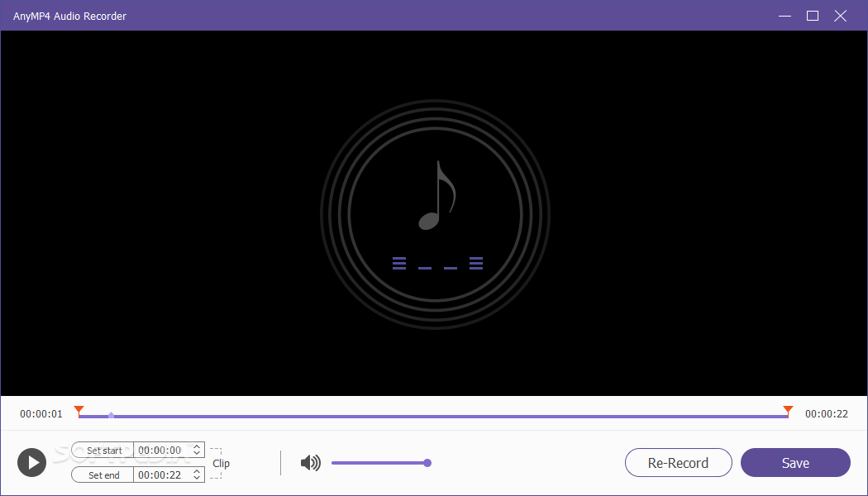This screenshot has height=496, width=868.
Task: Mute audio with the speaker icon
Action: [x=311, y=463]
